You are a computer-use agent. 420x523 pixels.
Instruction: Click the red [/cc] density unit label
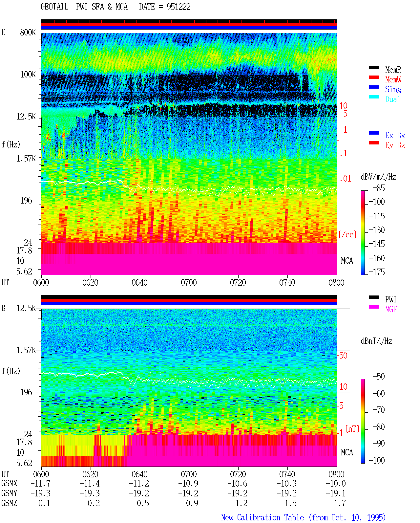[347, 234]
